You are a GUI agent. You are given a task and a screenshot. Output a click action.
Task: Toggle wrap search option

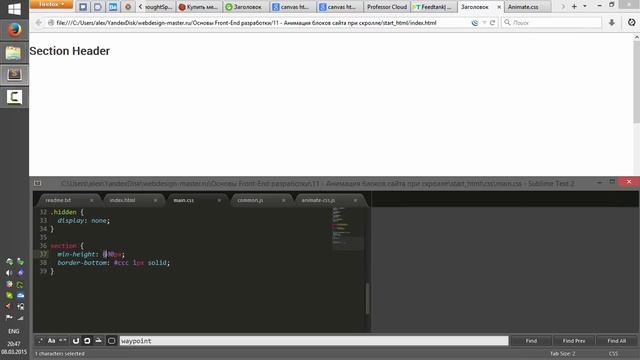click(x=87, y=340)
